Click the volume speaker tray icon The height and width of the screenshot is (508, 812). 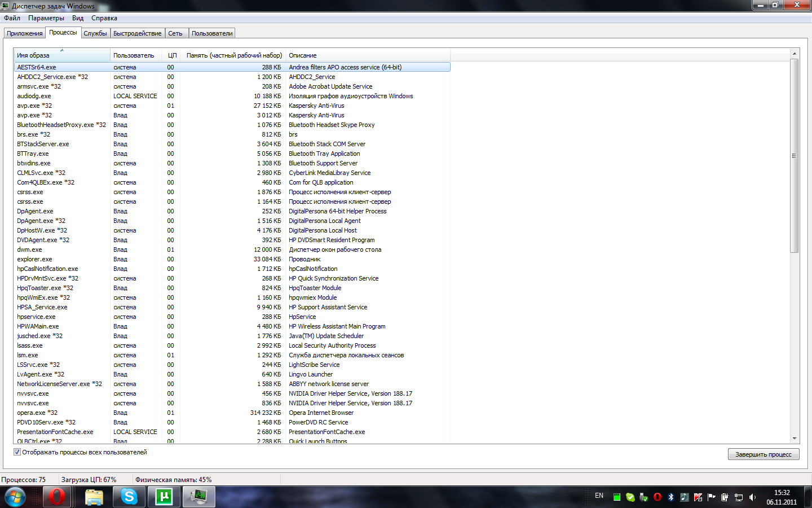click(752, 497)
